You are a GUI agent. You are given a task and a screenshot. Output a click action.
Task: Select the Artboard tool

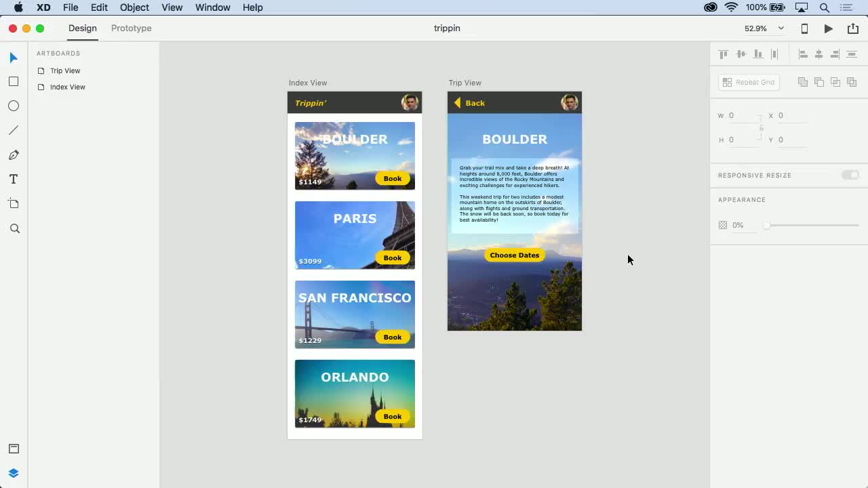14,204
